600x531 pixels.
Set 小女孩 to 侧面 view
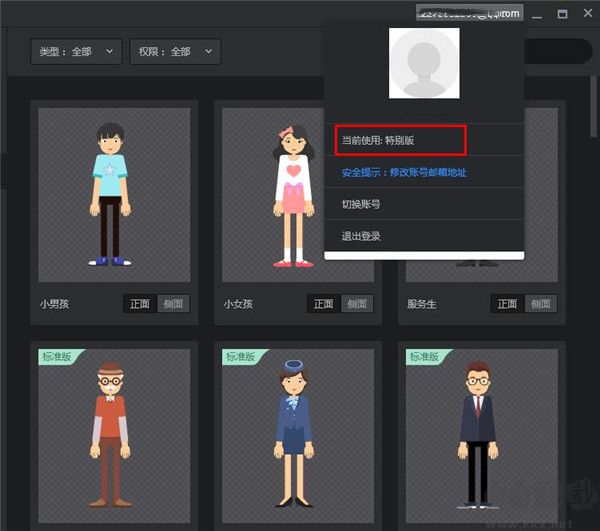pos(357,304)
